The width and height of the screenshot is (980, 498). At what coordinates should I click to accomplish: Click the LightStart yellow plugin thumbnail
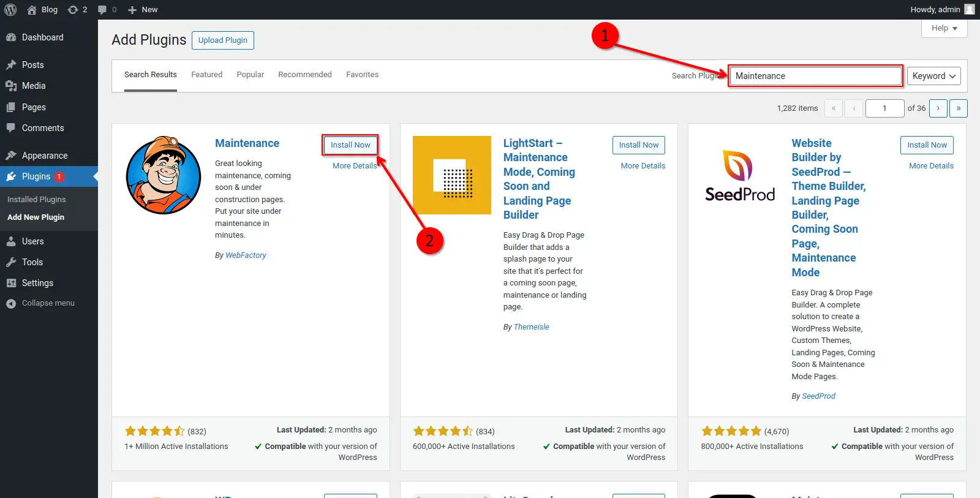(x=452, y=175)
